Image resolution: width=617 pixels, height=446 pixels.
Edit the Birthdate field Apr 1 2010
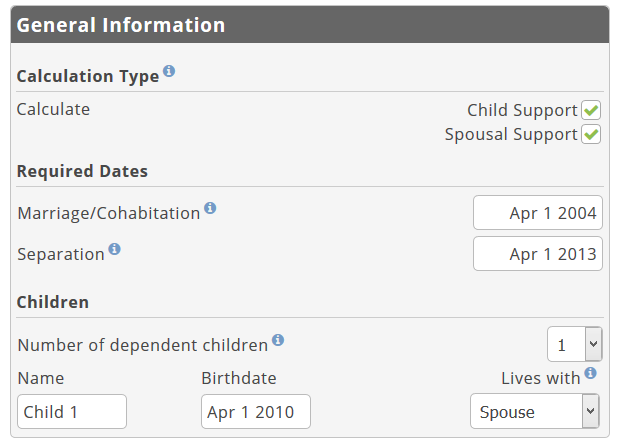256,412
